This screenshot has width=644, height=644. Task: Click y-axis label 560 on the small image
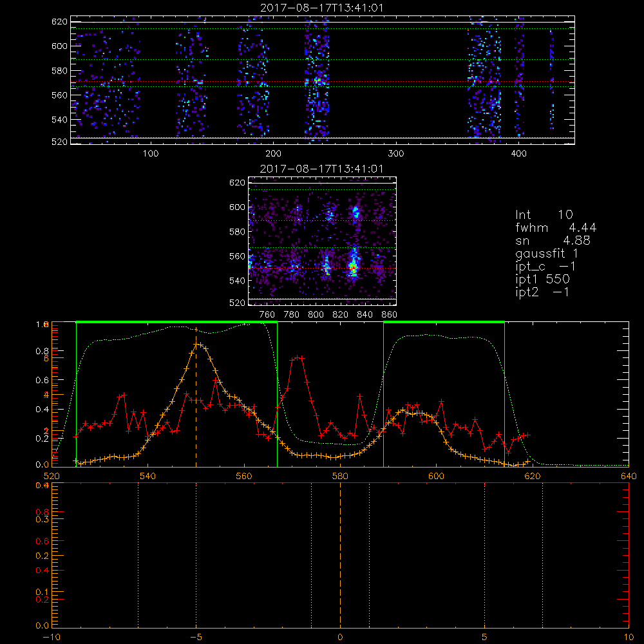[237, 256]
